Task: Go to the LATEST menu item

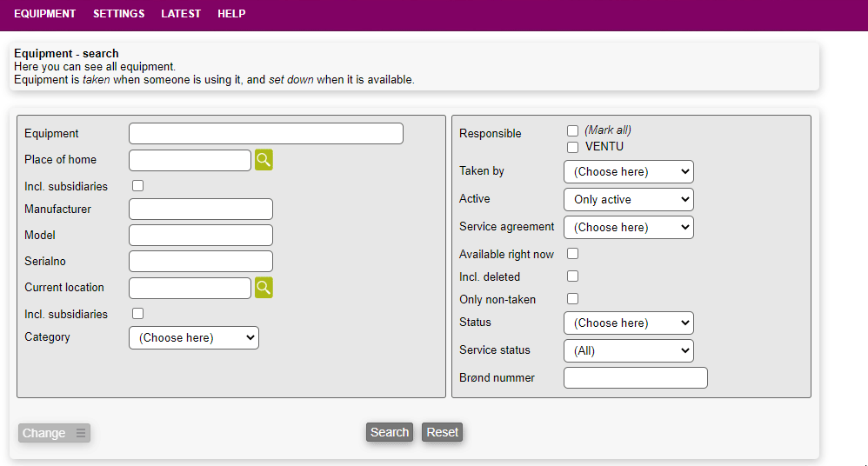Action: tap(181, 14)
